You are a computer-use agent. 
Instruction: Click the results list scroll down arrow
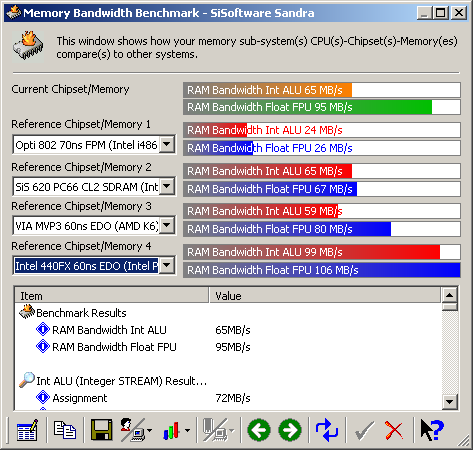[x=449, y=402]
